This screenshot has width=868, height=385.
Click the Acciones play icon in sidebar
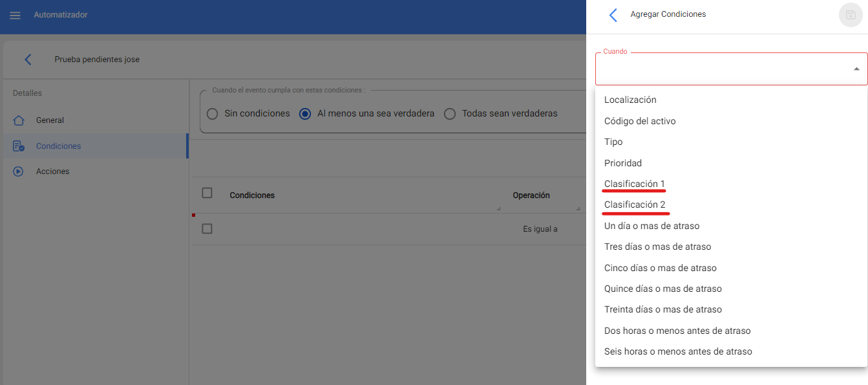[x=19, y=171]
